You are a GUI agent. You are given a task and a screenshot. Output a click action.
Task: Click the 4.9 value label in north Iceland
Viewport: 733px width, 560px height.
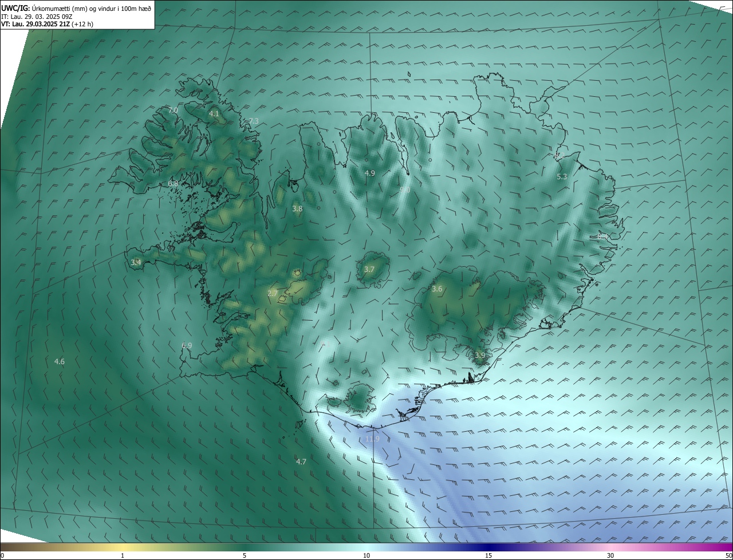click(x=369, y=173)
